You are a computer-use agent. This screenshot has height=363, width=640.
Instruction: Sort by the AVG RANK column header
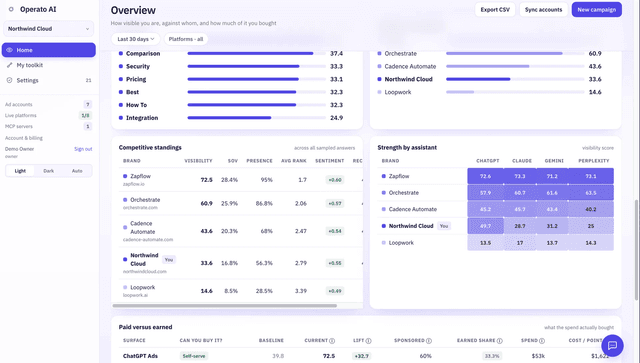coord(294,161)
